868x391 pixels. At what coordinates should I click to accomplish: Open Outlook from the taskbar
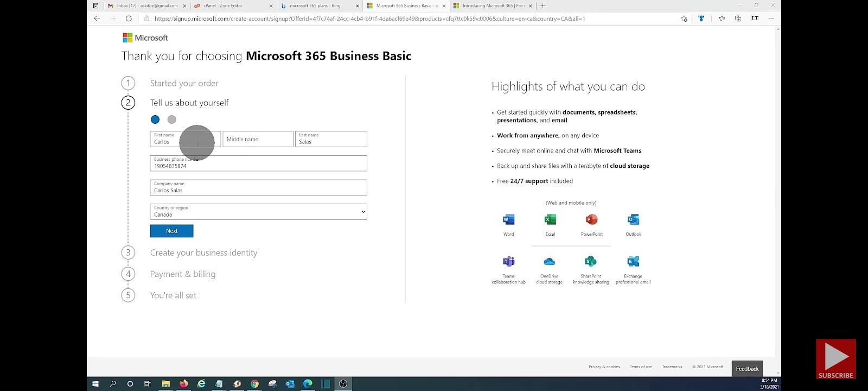(x=290, y=384)
